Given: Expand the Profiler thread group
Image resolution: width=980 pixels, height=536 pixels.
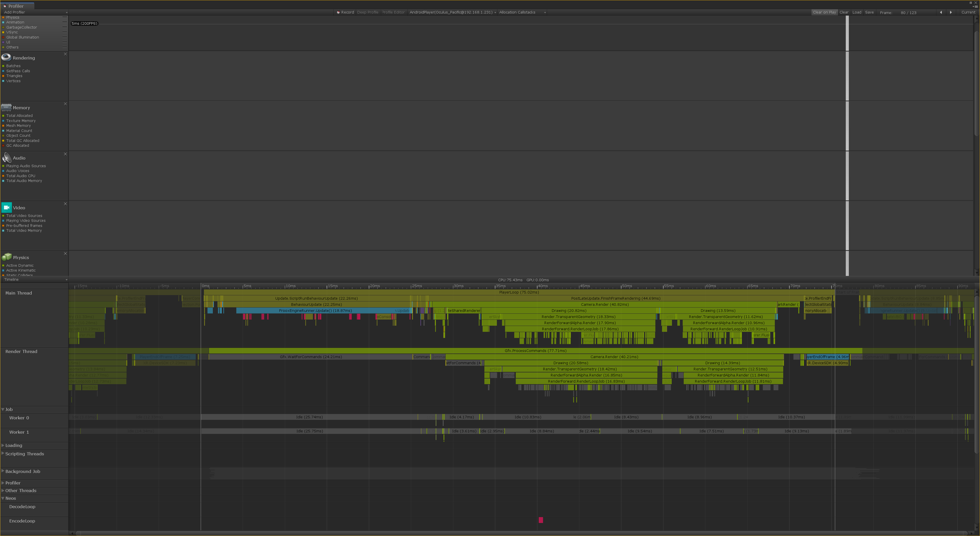Looking at the screenshot, I should (3, 483).
